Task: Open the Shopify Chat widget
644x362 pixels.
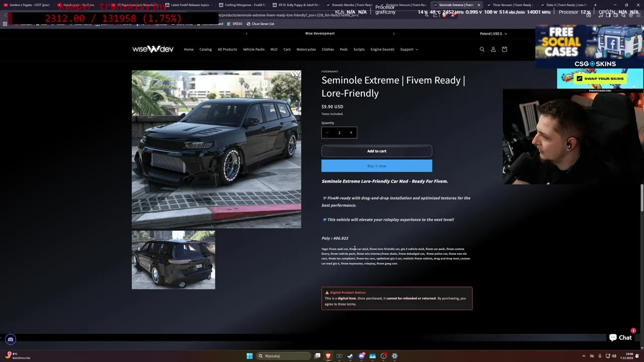Action: pos(620,337)
